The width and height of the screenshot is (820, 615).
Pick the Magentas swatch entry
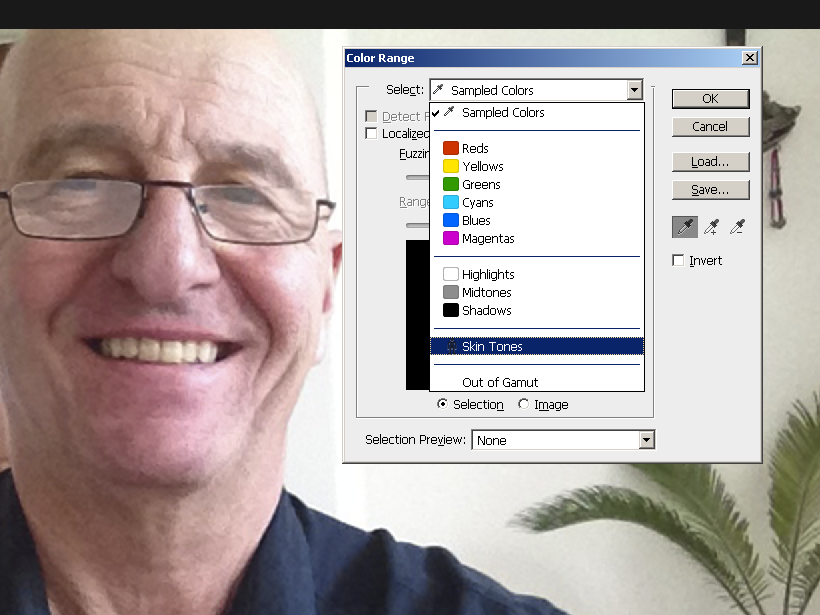[487, 239]
